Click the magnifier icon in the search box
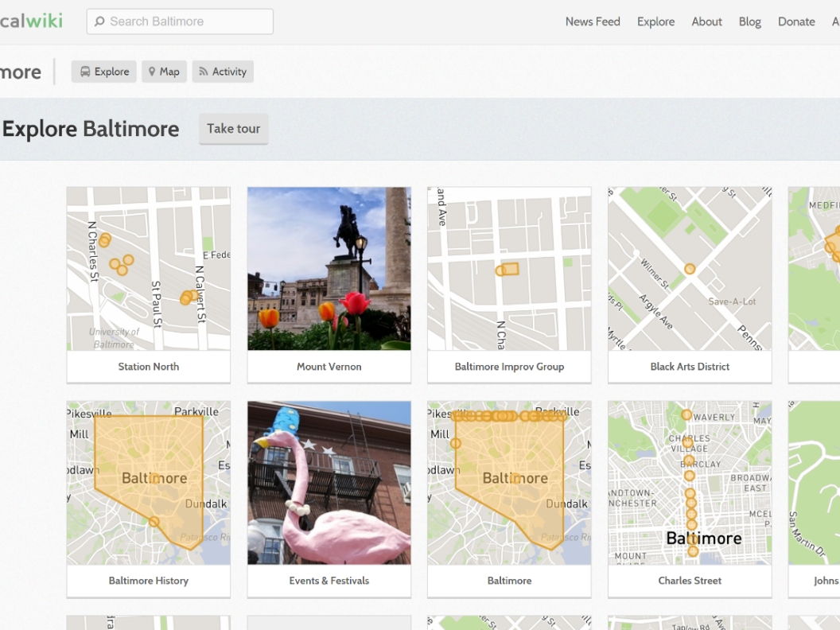This screenshot has height=630, width=840. pos(99,21)
